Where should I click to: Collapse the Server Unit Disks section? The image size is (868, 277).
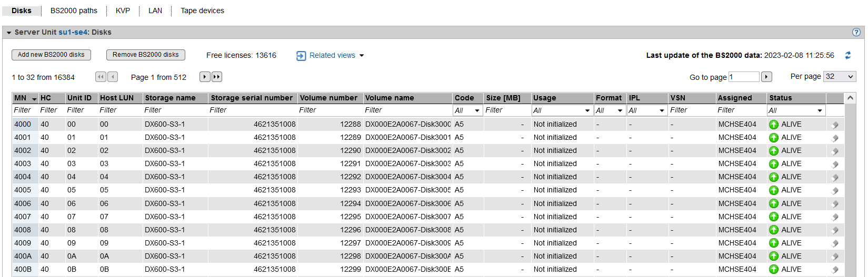coord(9,33)
